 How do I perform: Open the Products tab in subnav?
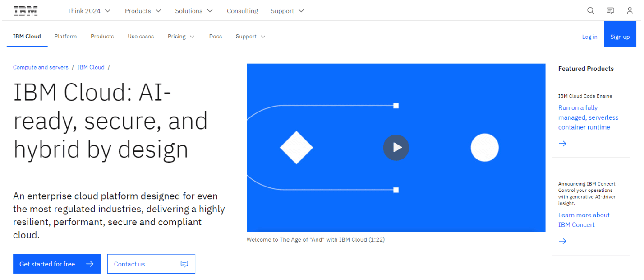pyautogui.click(x=102, y=37)
